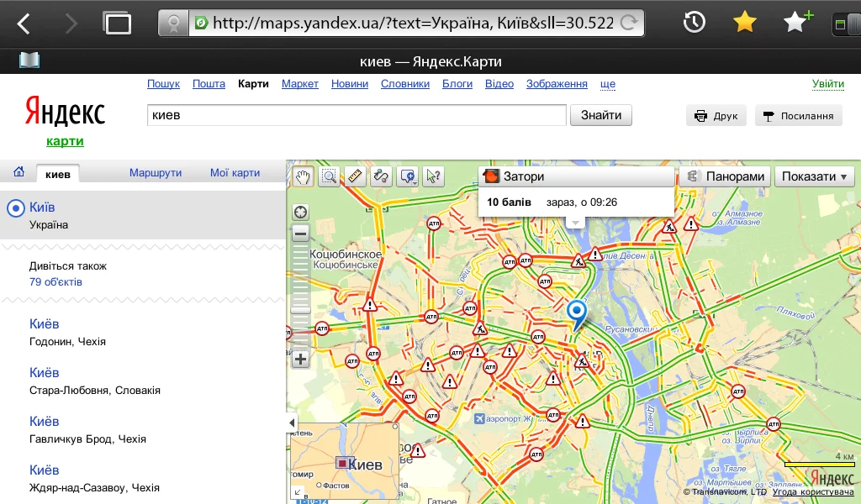861x504 pixels.
Task: Focus the search field containing киев
Action: pyautogui.click(x=357, y=115)
